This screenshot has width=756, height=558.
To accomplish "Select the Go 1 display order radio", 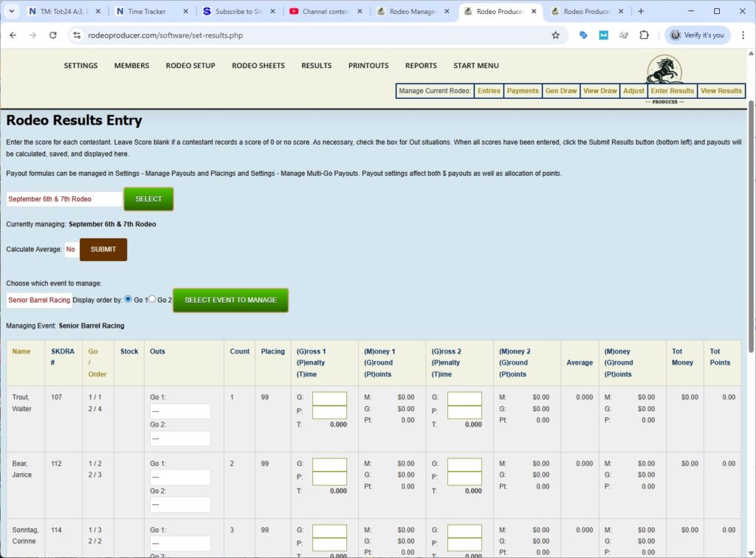I will 127,299.
